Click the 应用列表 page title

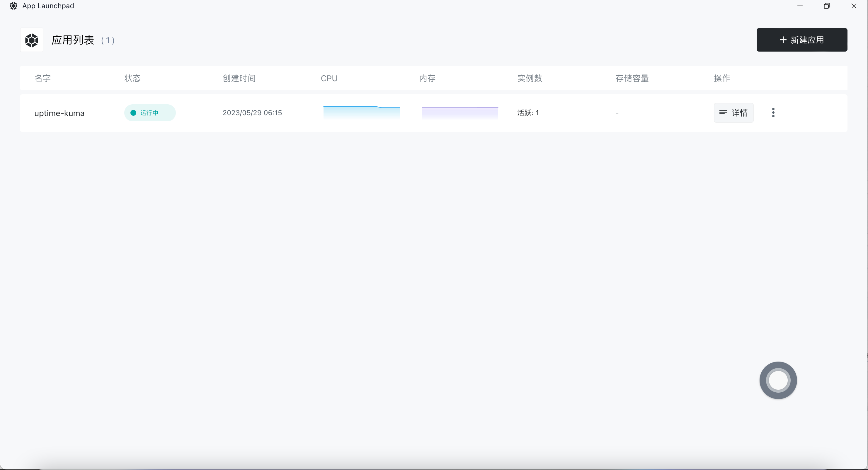pos(73,40)
